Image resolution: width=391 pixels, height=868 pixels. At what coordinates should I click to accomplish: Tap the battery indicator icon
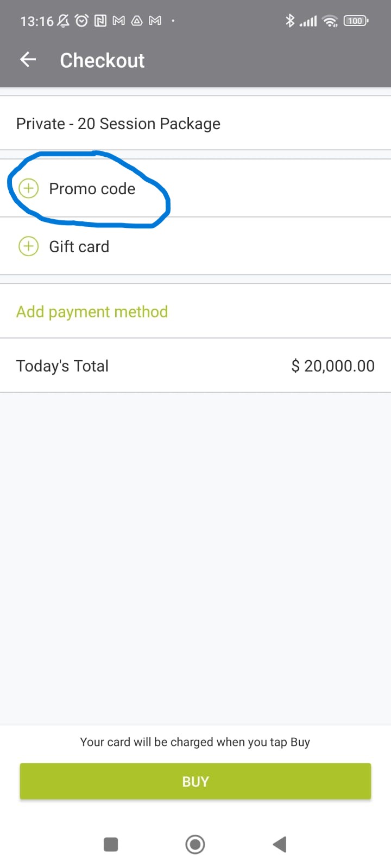(356, 21)
